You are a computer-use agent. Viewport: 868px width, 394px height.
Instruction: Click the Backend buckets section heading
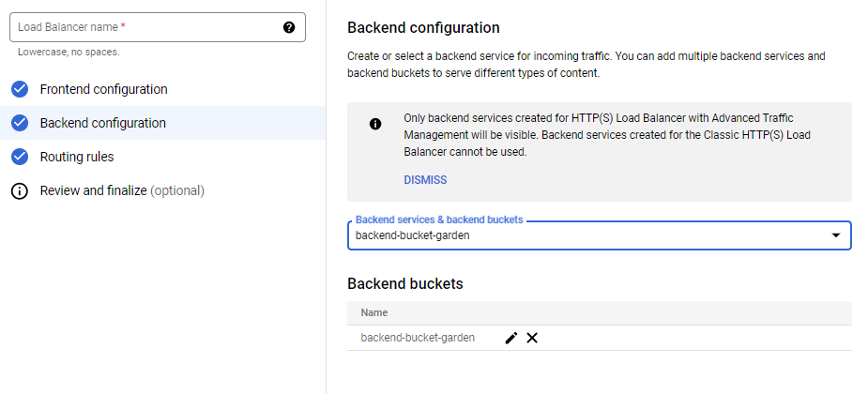pyautogui.click(x=404, y=283)
